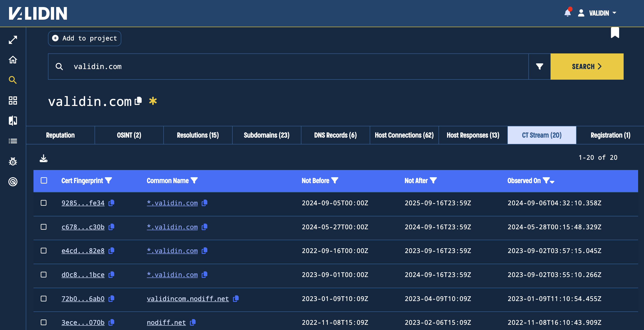The width and height of the screenshot is (644, 330).
Task: Open certificate link c678...c30b
Action: pyautogui.click(x=83, y=227)
